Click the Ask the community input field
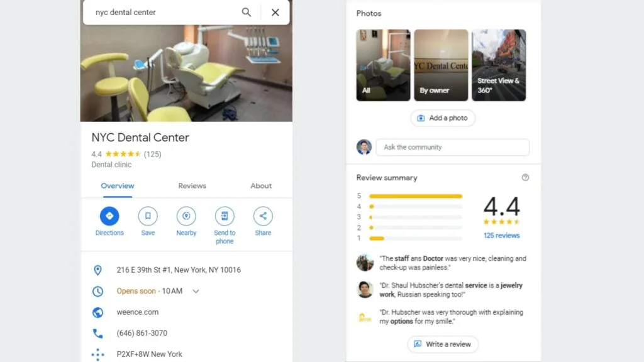 [453, 147]
